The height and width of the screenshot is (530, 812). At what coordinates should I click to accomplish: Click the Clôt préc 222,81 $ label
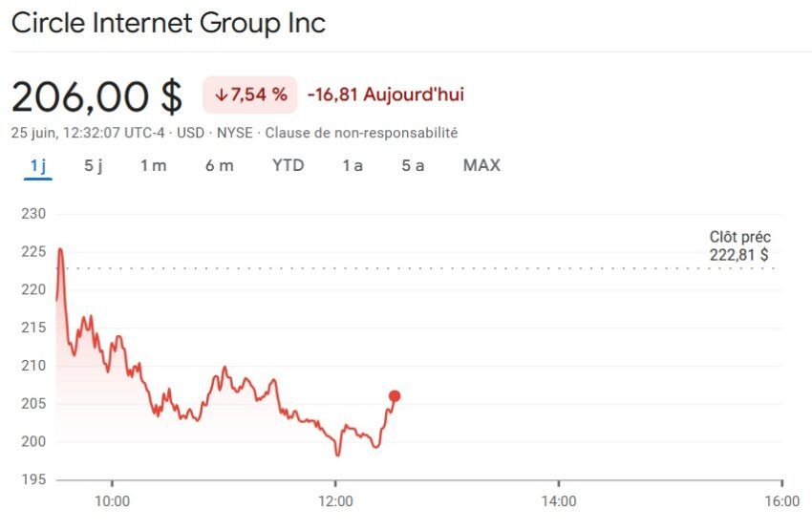pyautogui.click(x=739, y=245)
